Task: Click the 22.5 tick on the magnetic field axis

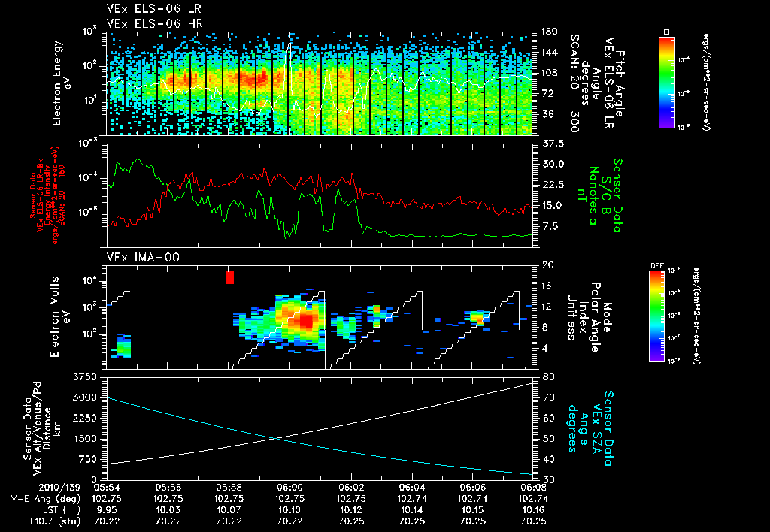Action: pos(553,185)
